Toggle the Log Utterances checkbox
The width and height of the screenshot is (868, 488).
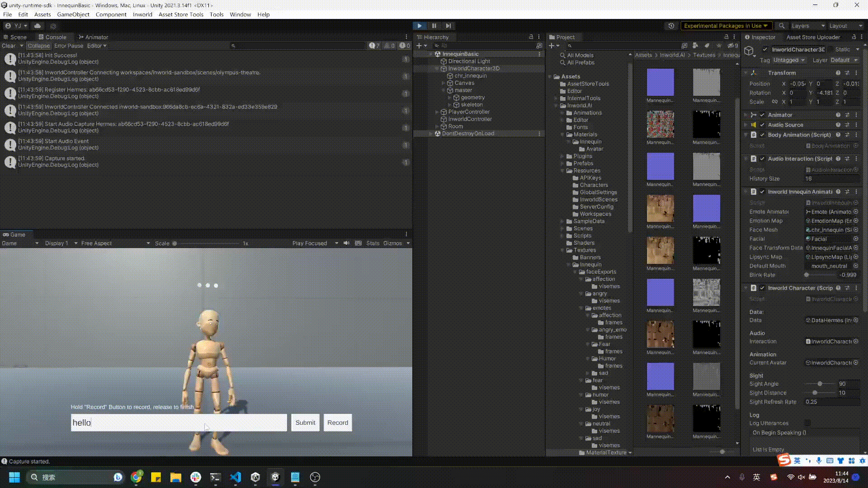(x=807, y=423)
